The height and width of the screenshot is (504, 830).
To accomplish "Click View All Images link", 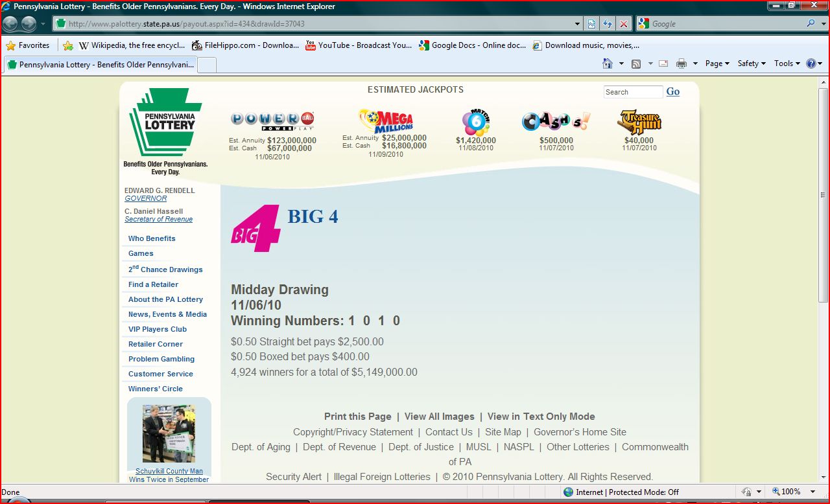I will click(440, 417).
